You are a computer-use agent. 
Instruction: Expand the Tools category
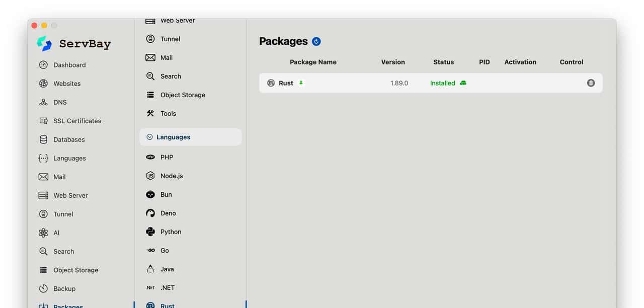(x=167, y=113)
